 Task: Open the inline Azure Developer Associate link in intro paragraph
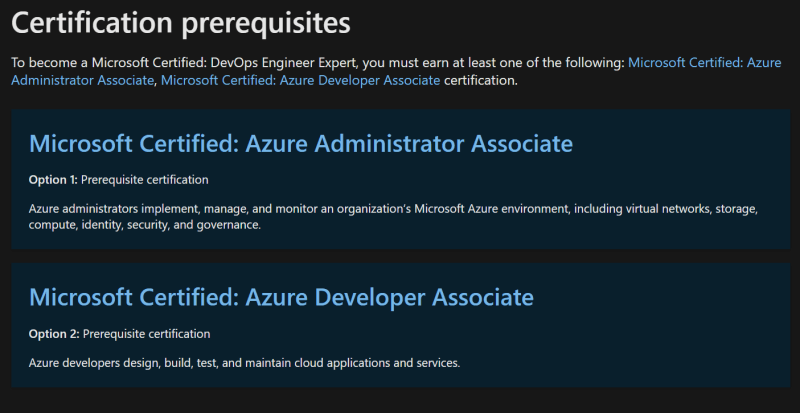point(301,80)
